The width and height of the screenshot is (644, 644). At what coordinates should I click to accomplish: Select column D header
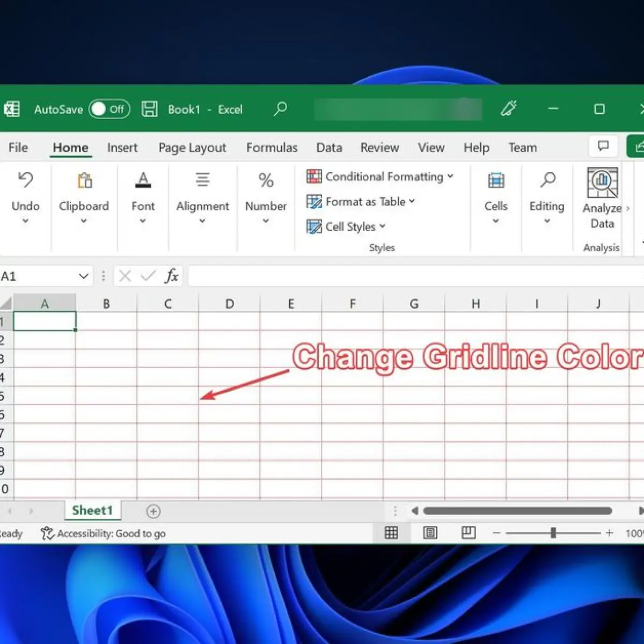coord(229,304)
